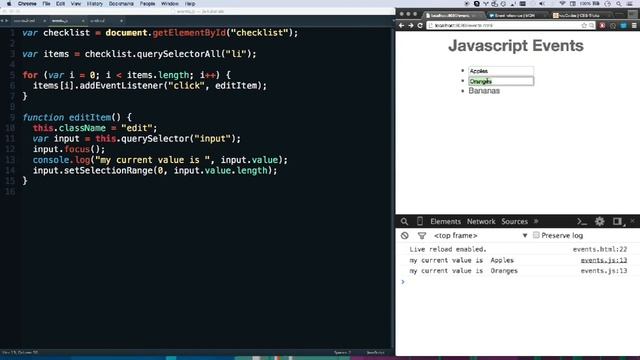Click the Oranges input field
The width and height of the screenshot is (640, 360).
click(x=501, y=81)
